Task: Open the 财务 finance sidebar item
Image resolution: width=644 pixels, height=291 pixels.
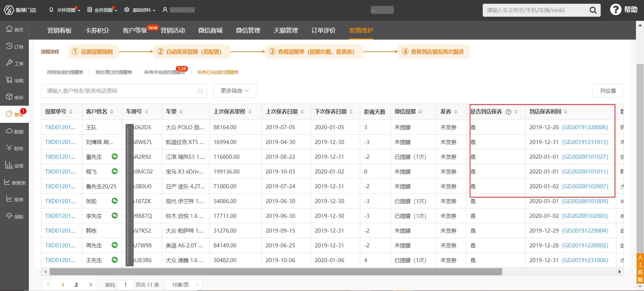Action: 14,148
